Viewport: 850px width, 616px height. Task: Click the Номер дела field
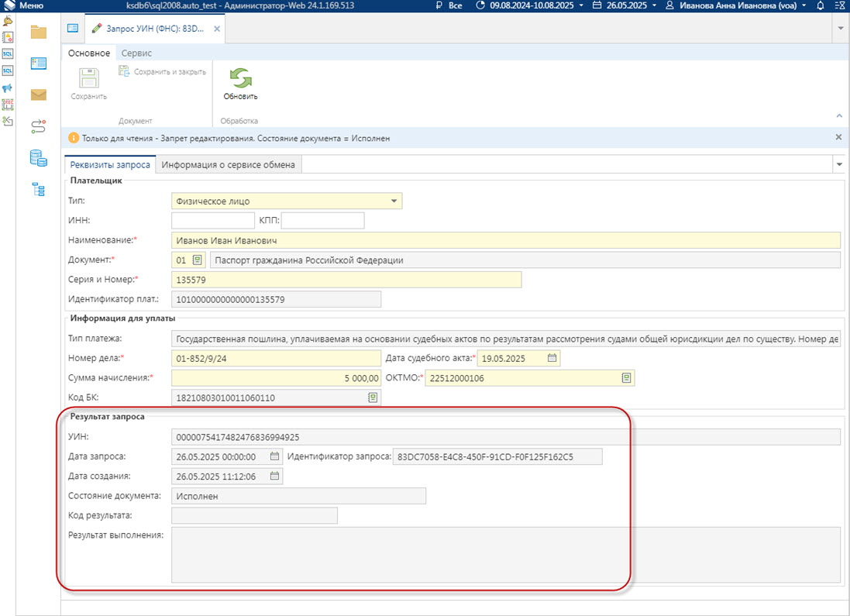coord(276,359)
